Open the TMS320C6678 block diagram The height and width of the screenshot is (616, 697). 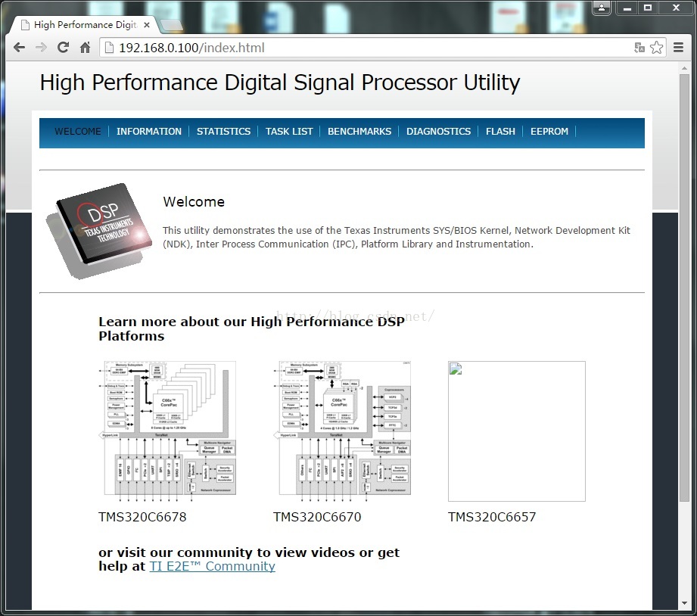167,431
